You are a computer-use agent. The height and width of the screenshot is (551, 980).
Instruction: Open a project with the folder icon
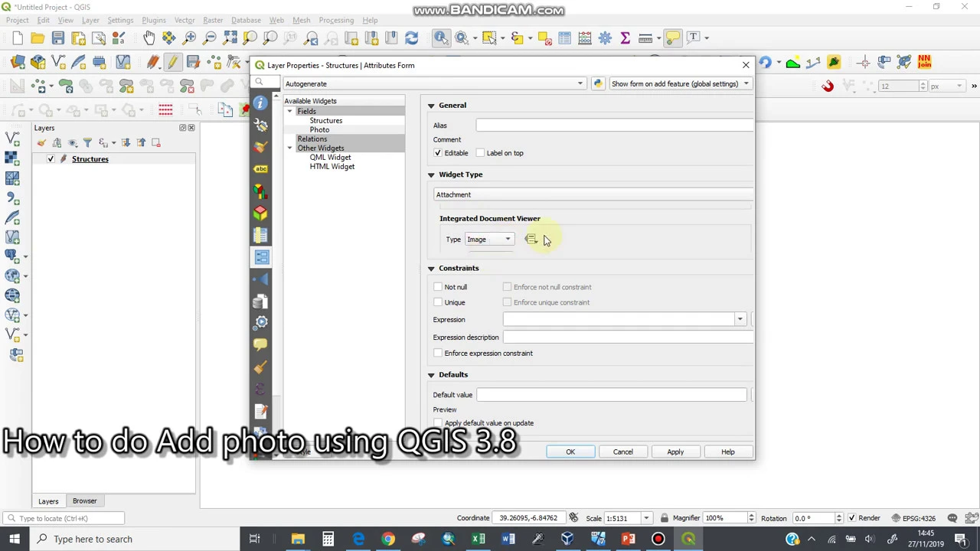click(x=38, y=37)
